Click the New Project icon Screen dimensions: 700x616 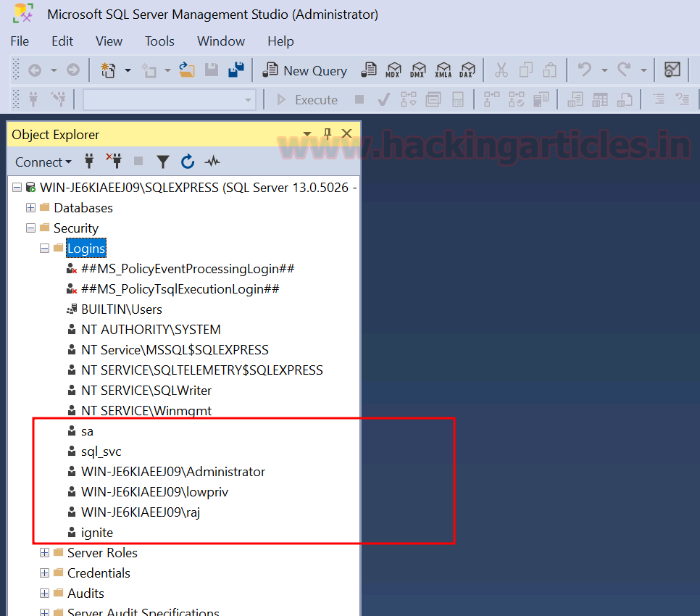(x=107, y=70)
